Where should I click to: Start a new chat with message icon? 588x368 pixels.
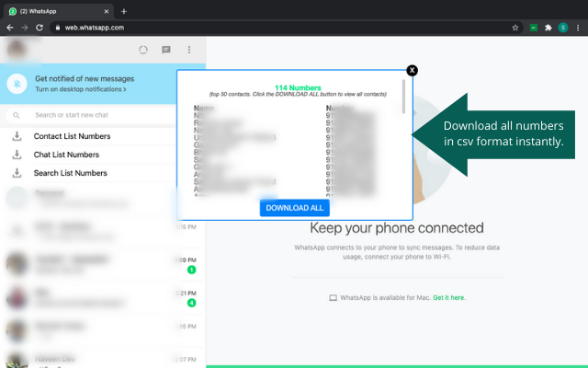tap(166, 50)
